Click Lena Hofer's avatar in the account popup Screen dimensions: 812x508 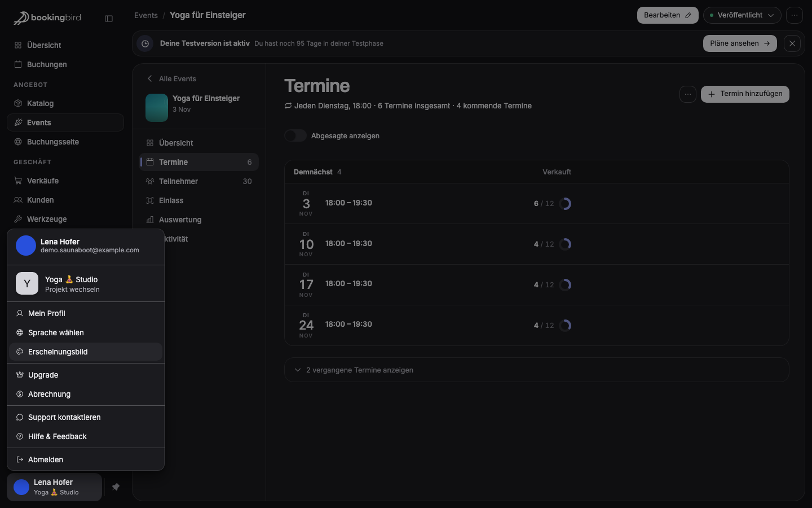point(26,246)
